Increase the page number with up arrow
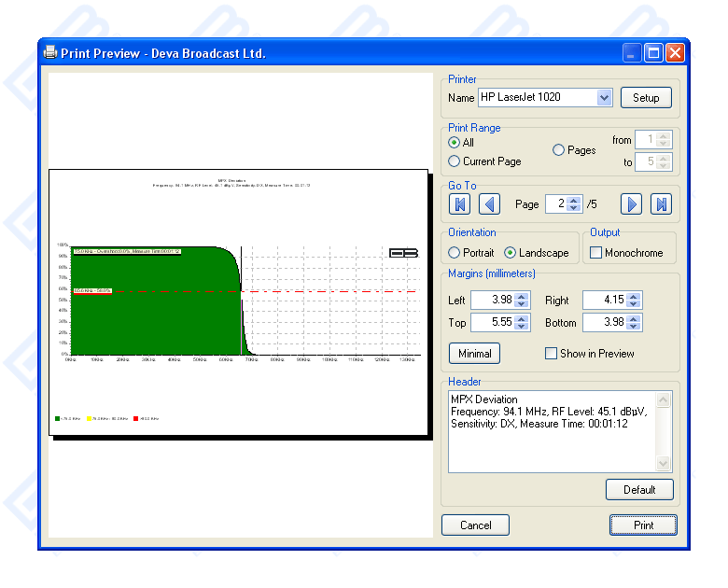Viewport: 728px width, 588px height. tap(575, 200)
